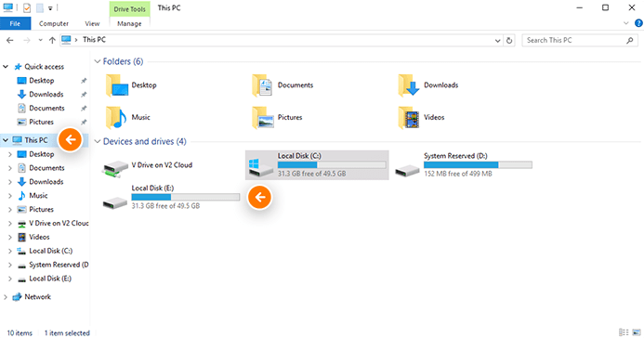Open the File menu
644x338 pixels.
click(15, 24)
